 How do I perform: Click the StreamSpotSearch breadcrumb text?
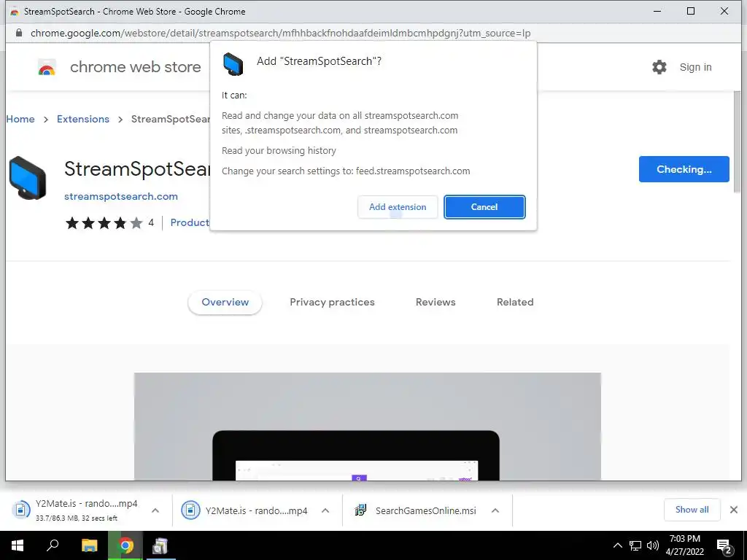(171, 119)
